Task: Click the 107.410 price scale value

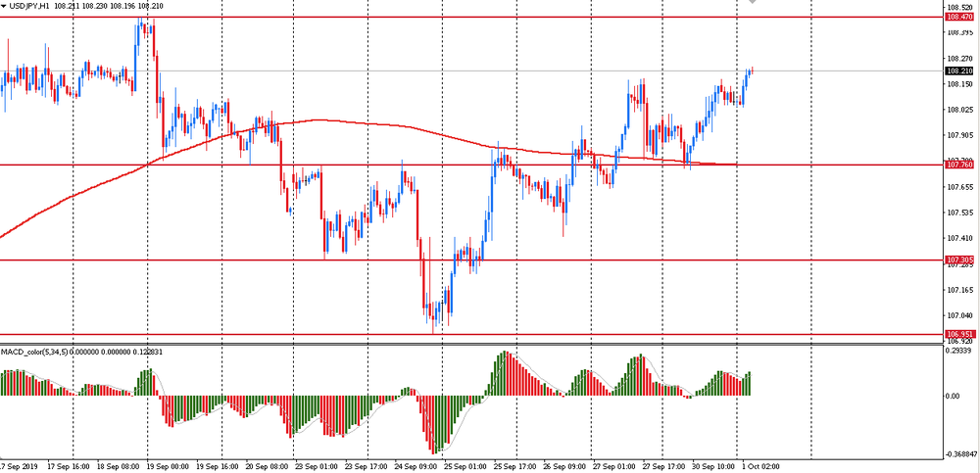Action: point(960,238)
